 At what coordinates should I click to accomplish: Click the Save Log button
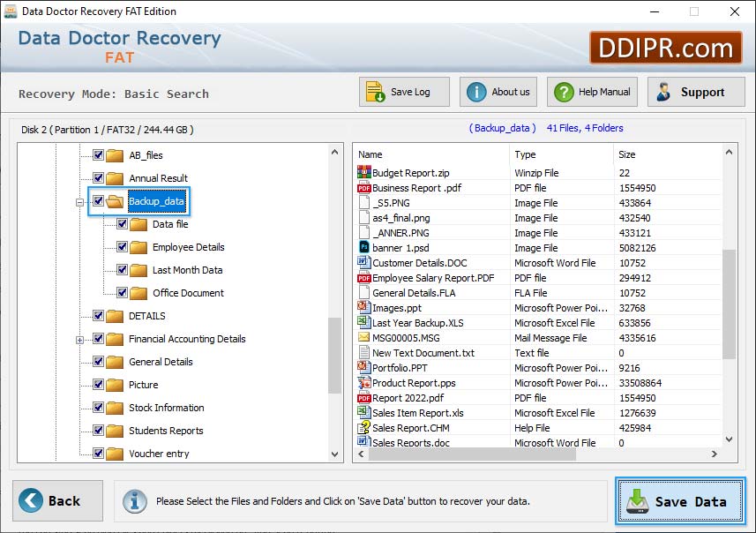(404, 92)
